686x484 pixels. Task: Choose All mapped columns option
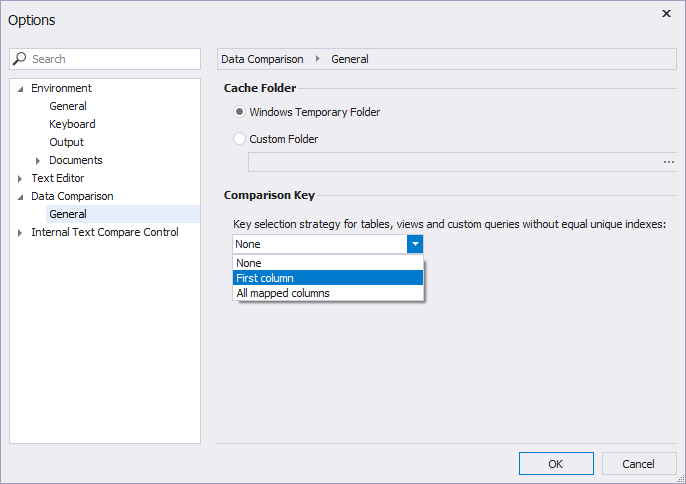point(328,293)
